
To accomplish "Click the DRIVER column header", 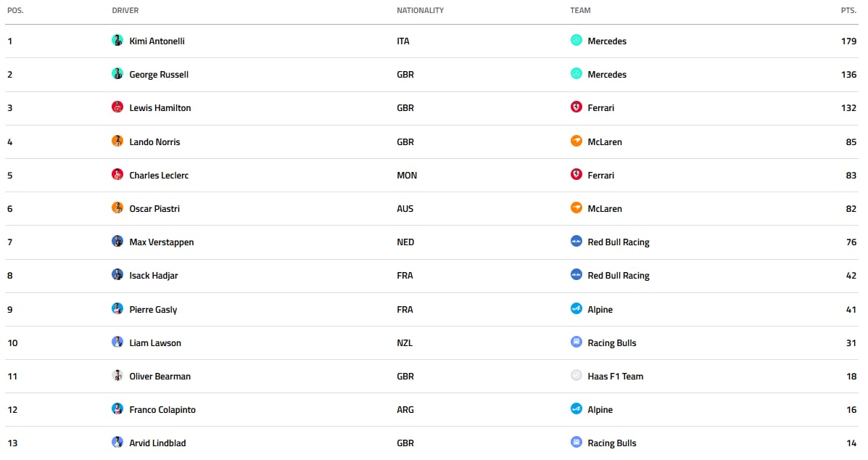I will click(125, 10).
